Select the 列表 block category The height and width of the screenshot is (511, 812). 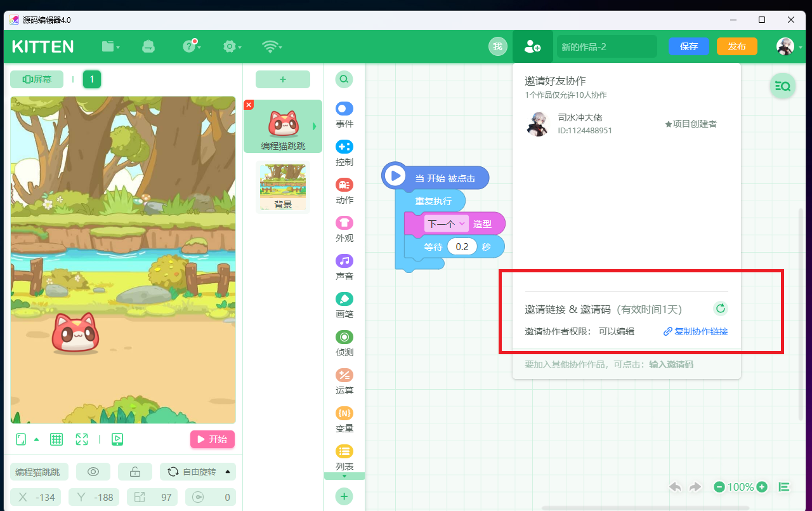(344, 458)
